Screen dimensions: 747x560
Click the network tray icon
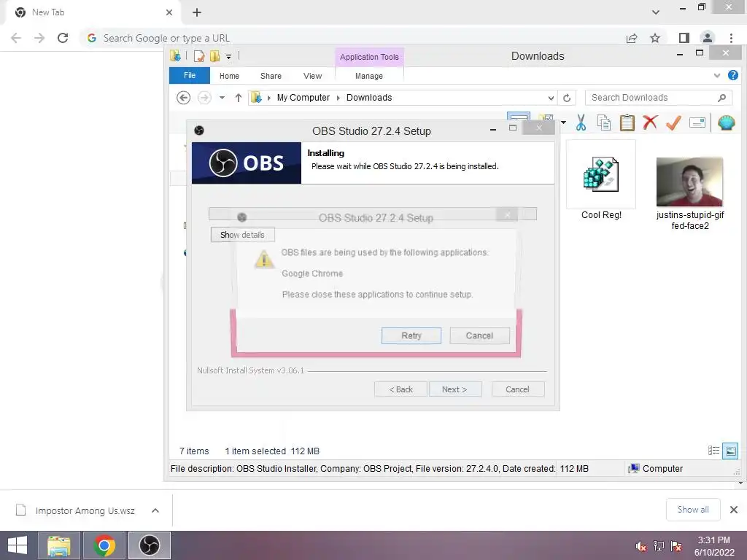[659, 545]
